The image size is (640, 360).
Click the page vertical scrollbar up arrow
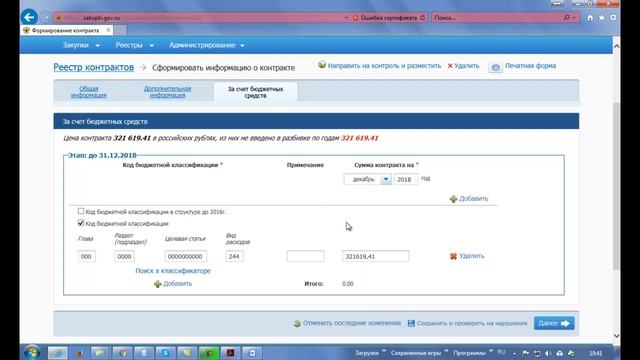point(616,46)
